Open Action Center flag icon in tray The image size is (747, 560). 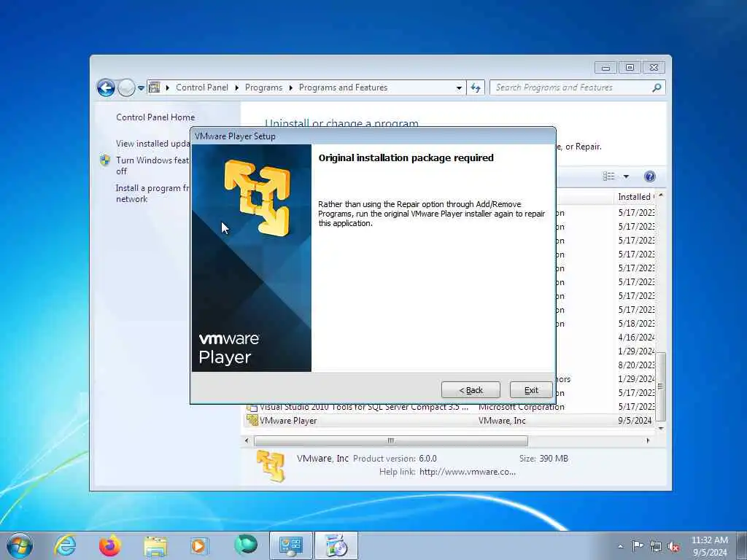[638, 545]
